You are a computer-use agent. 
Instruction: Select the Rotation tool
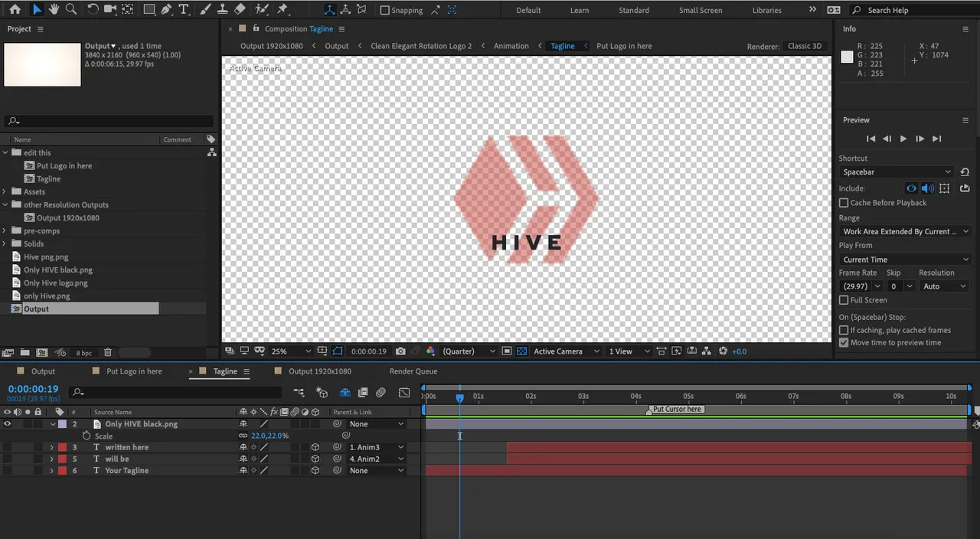click(93, 10)
